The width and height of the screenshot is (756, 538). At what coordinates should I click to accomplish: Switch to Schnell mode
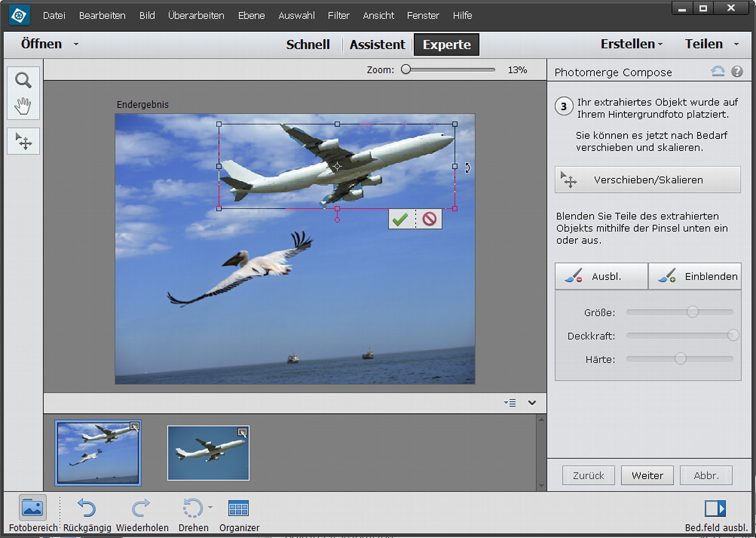(308, 45)
